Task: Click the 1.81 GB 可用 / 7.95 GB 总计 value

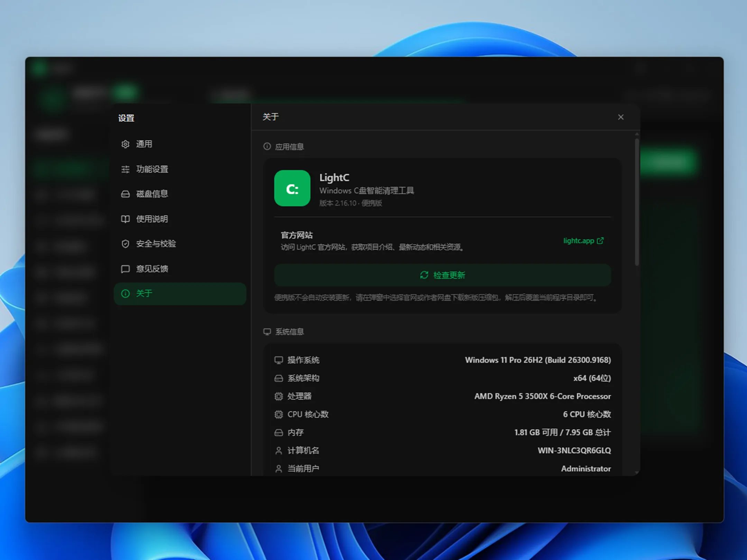Action: click(x=563, y=432)
